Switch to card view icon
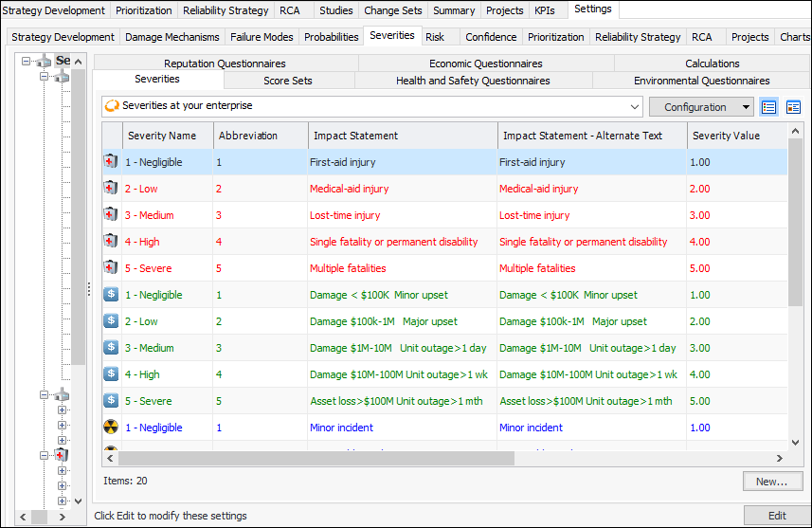Viewport: 812px width, 528px height. (x=793, y=107)
